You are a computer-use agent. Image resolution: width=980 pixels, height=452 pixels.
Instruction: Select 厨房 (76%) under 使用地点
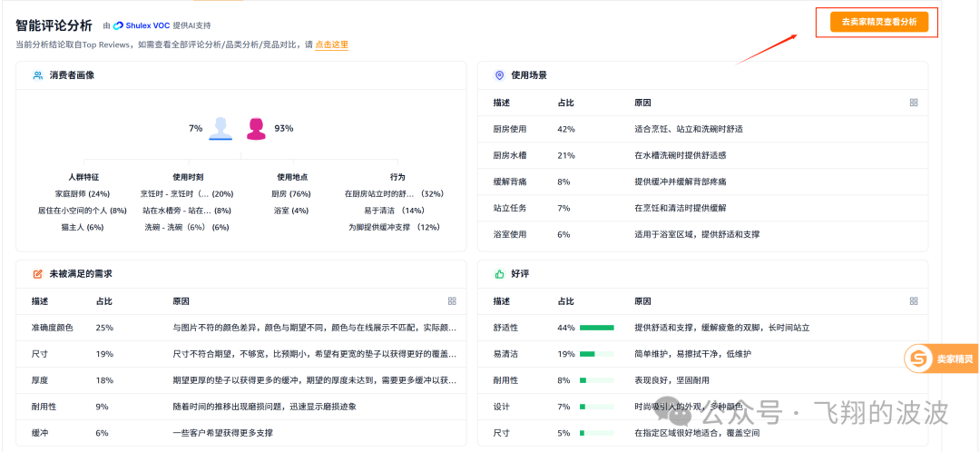click(291, 194)
